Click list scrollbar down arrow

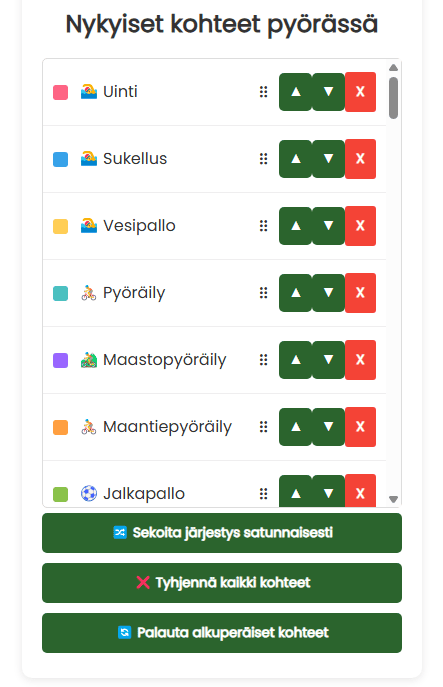(393, 499)
